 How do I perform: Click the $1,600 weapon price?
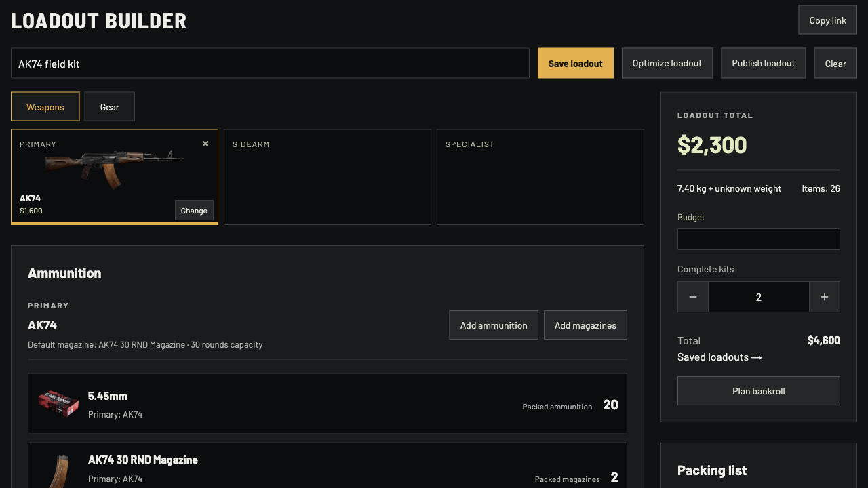coord(31,211)
